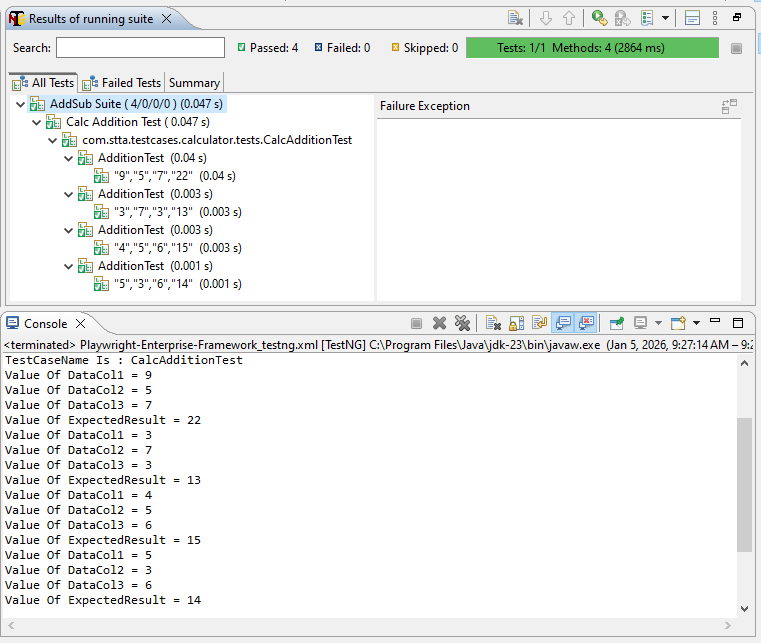The height and width of the screenshot is (643, 761).
Task: Open the display selected console dropdown arrow
Action: [658, 323]
